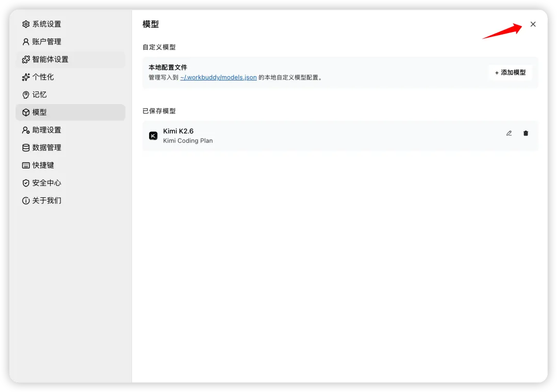Click the 本地配置文件 title
Screen dimensions: 557x392
click(x=168, y=67)
